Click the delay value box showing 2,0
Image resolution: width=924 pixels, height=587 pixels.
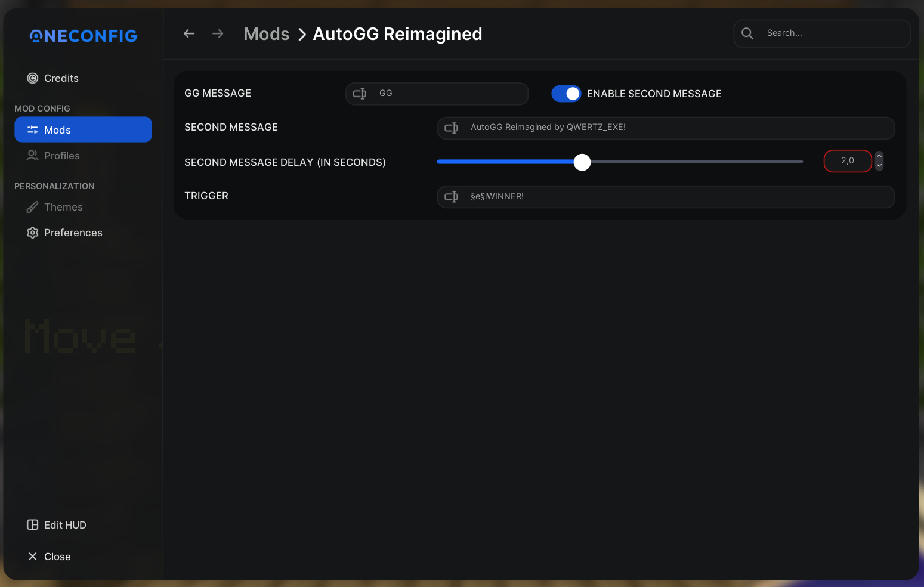[847, 161]
